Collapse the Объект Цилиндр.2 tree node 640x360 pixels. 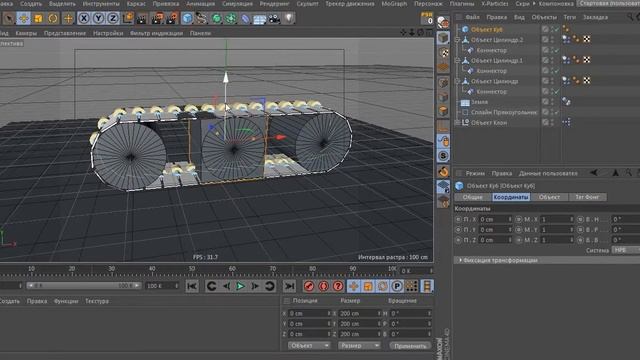[x=458, y=40]
